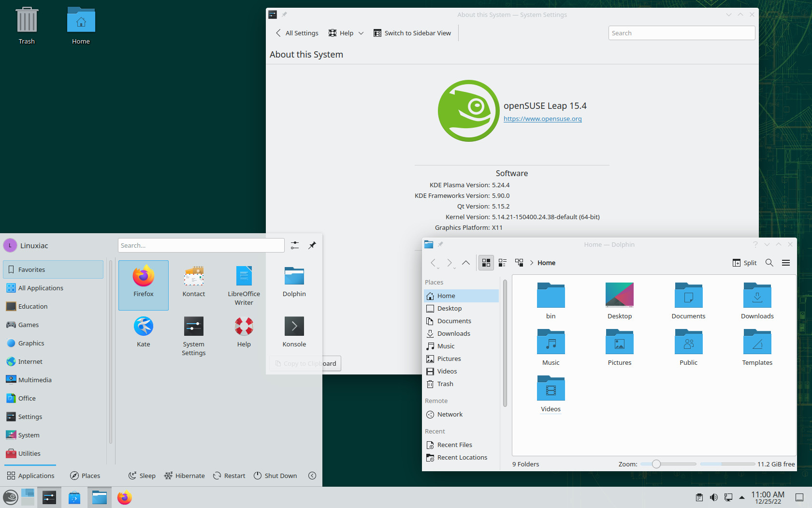Open System Settings from the launcher grid
Image resolution: width=812 pixels, height=508 pixels.
[x=194, y=335]
